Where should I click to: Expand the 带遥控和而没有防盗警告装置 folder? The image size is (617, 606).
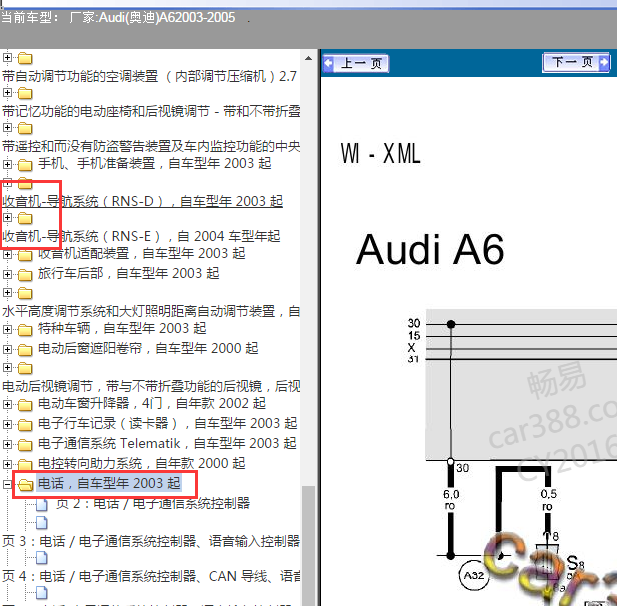pos(7,127)
